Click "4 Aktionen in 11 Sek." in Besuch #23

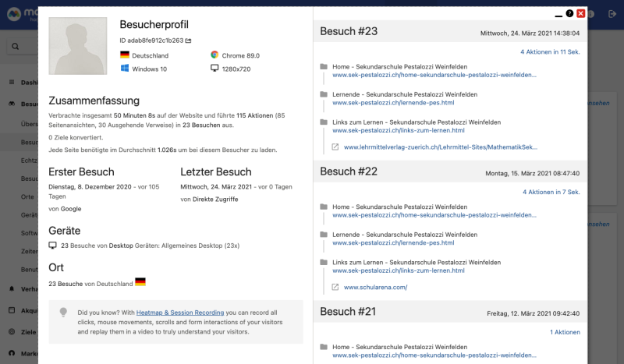click(x=550, y=52)
